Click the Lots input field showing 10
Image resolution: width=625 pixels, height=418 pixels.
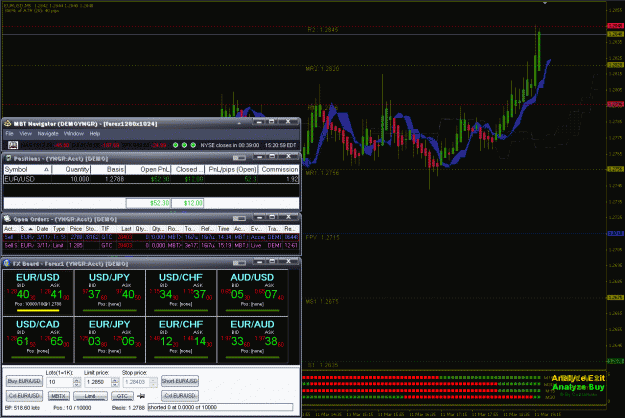pyautogui.click(x=60, y=382)
